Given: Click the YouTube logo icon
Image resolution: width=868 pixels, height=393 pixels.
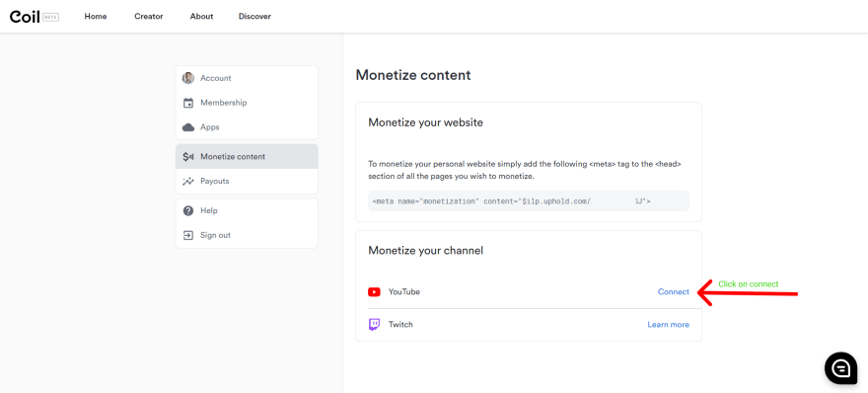Looking at the screenshot, I should coord(374,292).
